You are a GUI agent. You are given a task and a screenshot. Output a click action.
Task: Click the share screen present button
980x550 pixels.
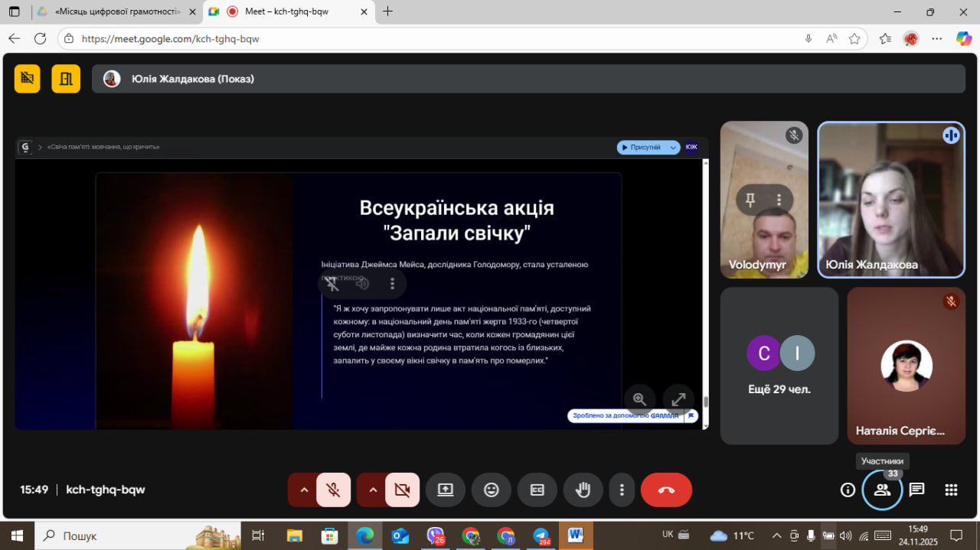446,490
